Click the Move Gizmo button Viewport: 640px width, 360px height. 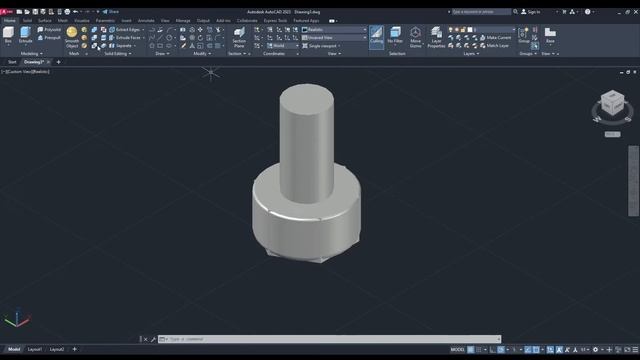416,38
